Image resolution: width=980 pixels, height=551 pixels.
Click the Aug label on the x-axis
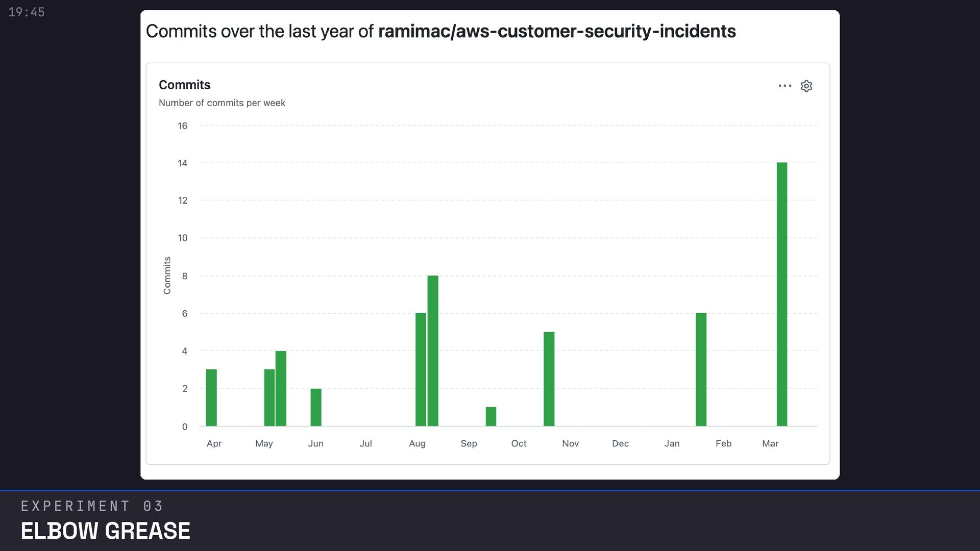(417, 443)
